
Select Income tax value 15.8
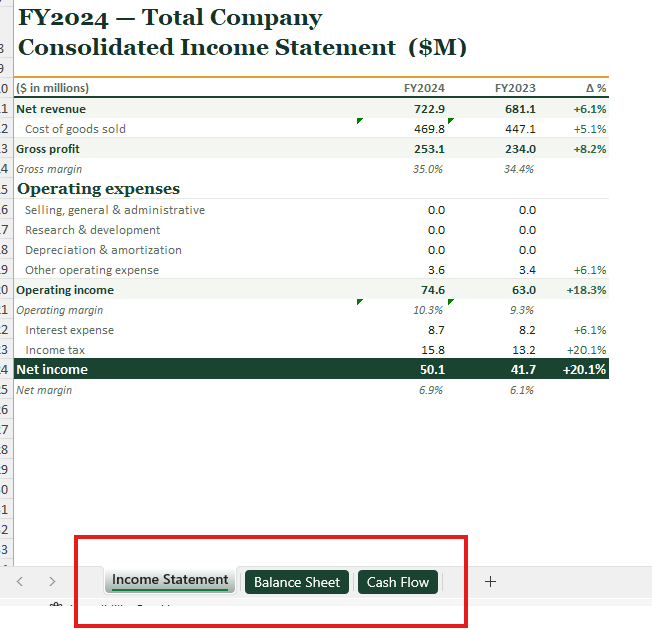[x=432, y=350]
